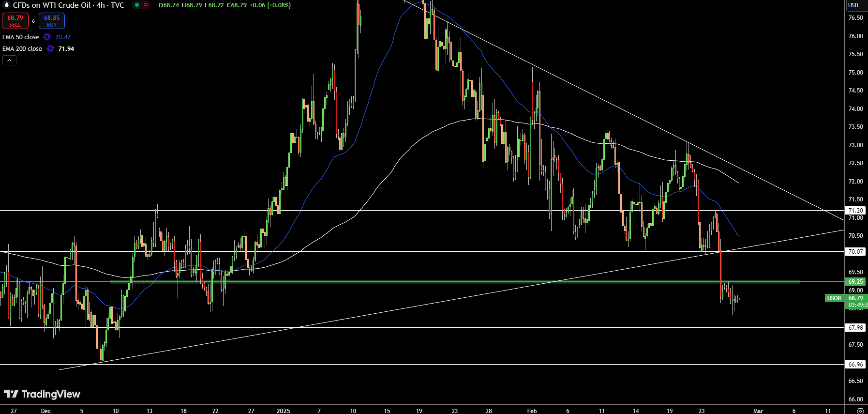Viewport: 868px width, 414px height.
Task: Click the green market status dot
Action: click(137, 5)
